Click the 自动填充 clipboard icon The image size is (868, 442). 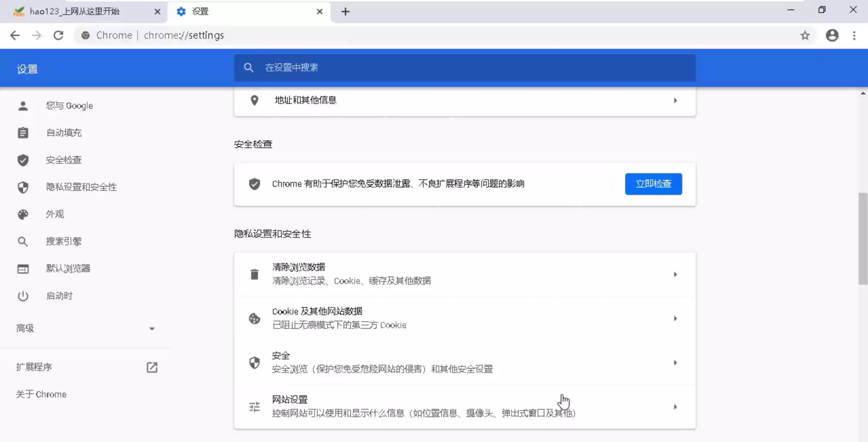coord(23,133)
